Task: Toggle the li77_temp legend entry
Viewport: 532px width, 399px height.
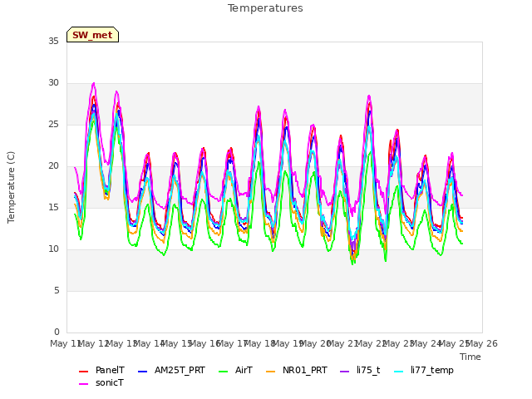Action: pyautogui.click(x=423, y=370)
